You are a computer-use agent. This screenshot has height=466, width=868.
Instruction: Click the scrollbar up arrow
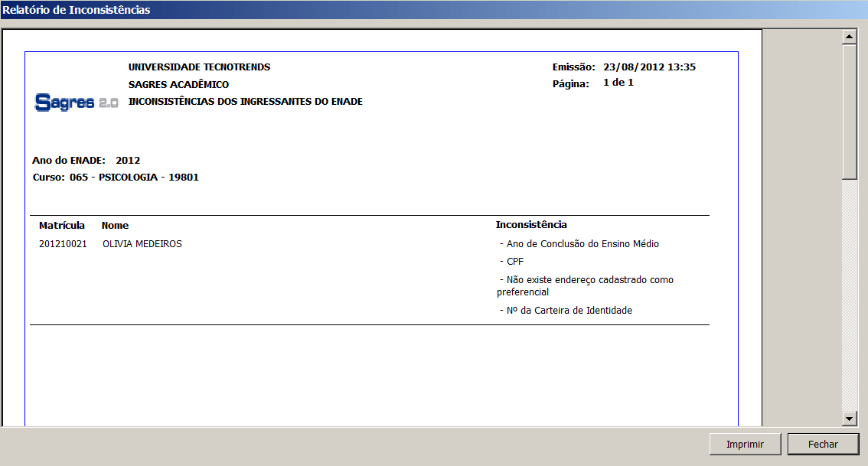coord(848,37)
